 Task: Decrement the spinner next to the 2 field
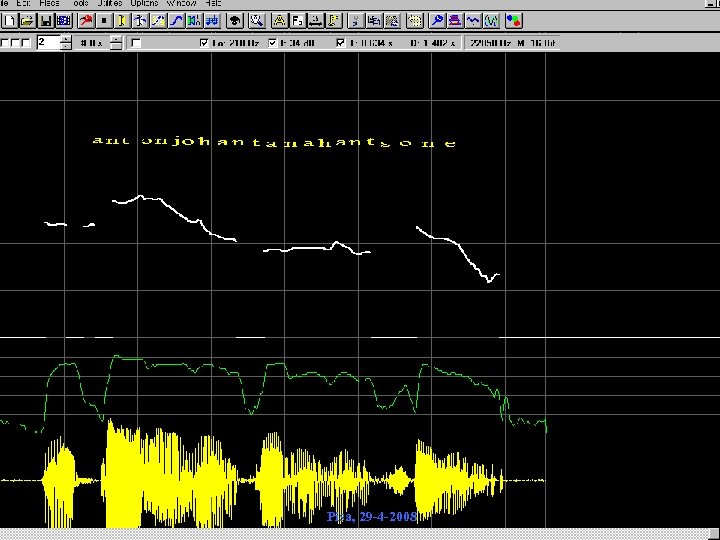[x=66, y=46]
